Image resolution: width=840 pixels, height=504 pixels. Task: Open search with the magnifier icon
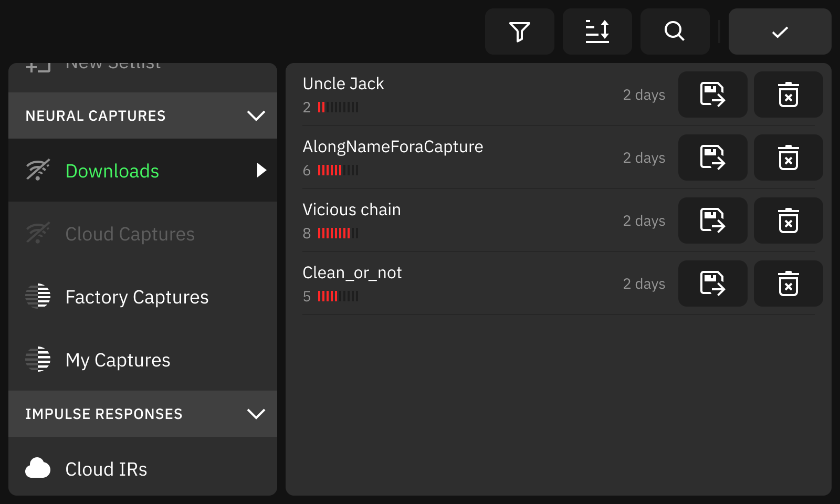coord(675,31)
